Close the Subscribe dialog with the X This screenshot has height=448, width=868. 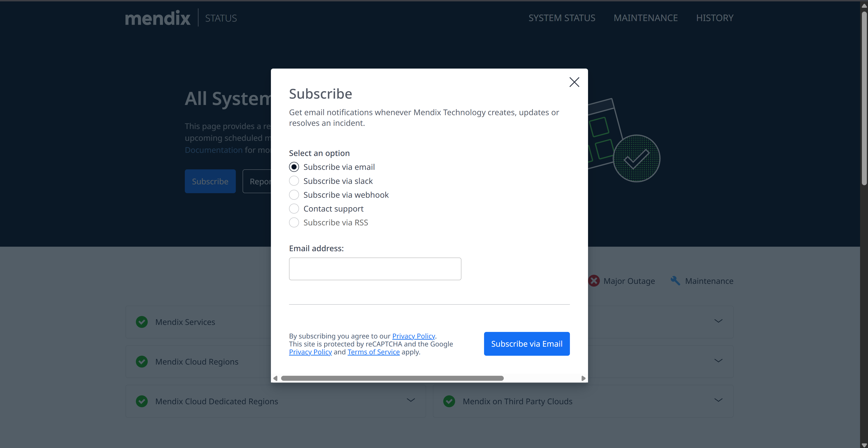574,82
